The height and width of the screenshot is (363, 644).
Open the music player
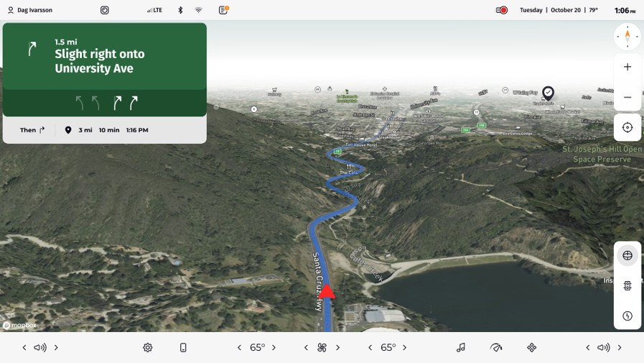pos(461,348)
